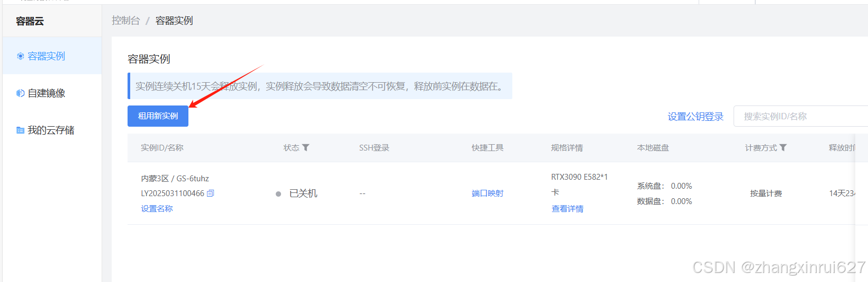
Task: Click the release notice banner about 15天
Action: coord(320,86)
